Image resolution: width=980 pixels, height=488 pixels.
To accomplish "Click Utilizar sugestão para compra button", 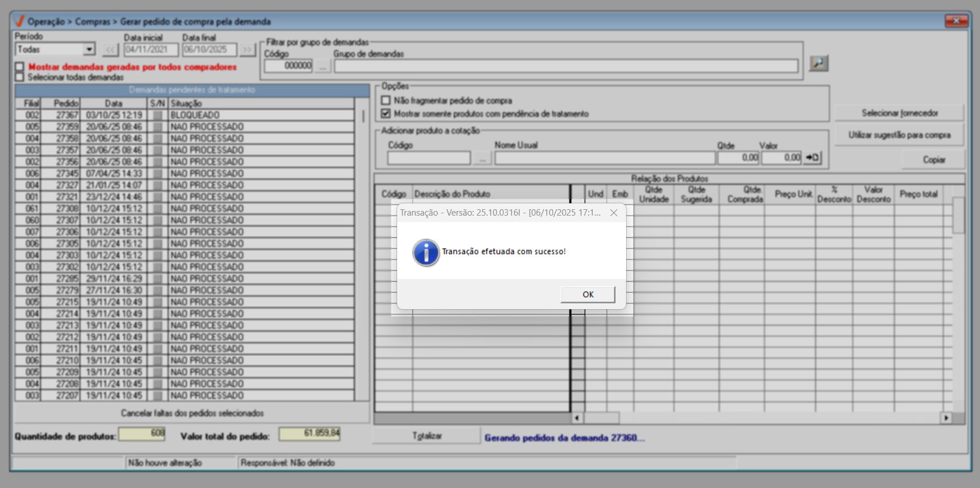I will pos(899,135).
